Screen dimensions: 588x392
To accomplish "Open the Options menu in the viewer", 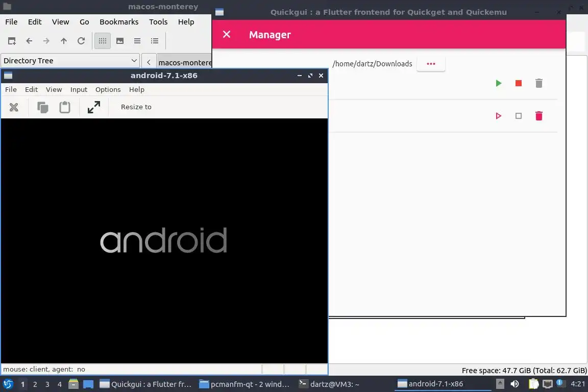I will click(108, 89).
